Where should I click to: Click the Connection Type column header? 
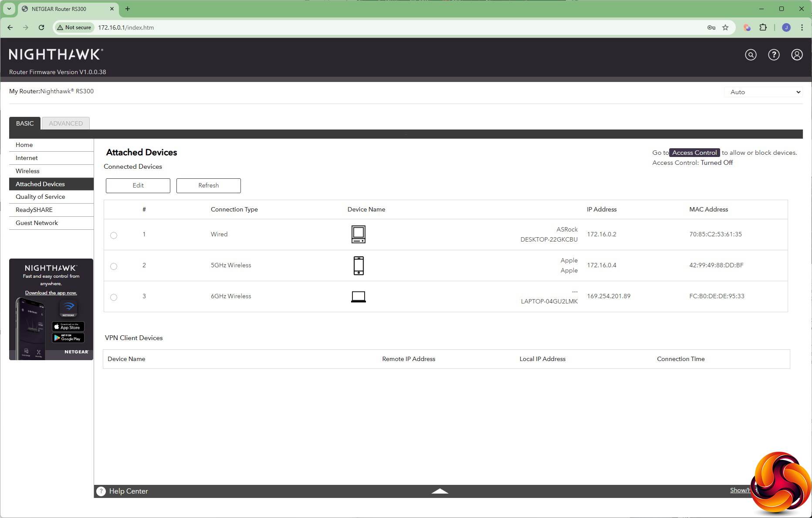pos(234,209)
